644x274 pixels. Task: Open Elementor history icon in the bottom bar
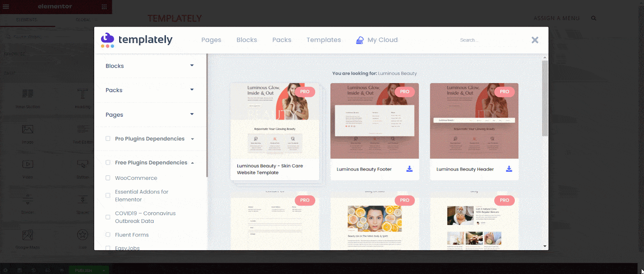click(x=34, y=270)
